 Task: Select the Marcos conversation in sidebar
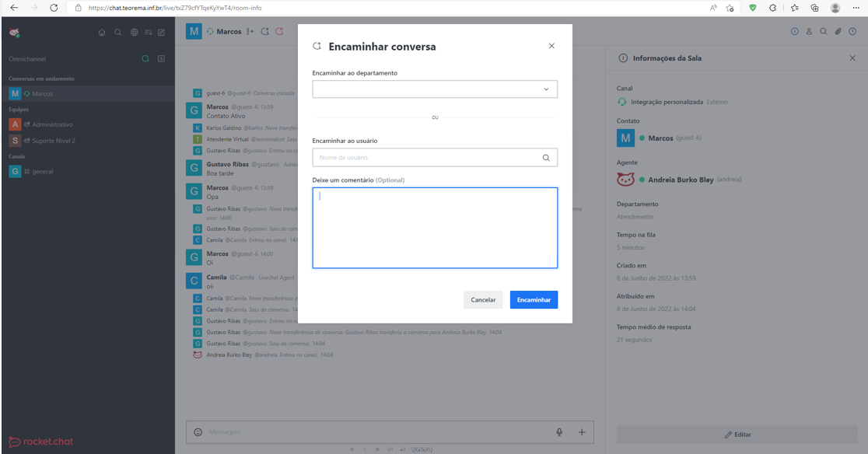click(88, 93)
